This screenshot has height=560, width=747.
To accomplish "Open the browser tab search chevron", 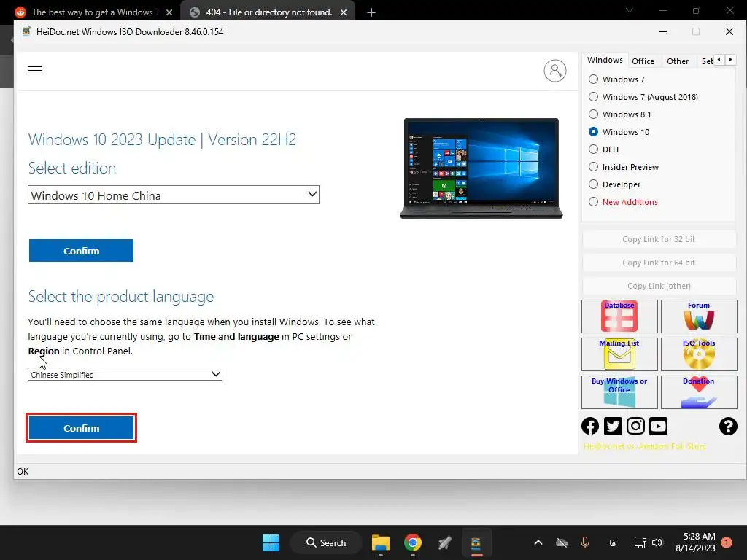I will pos(630,10).
